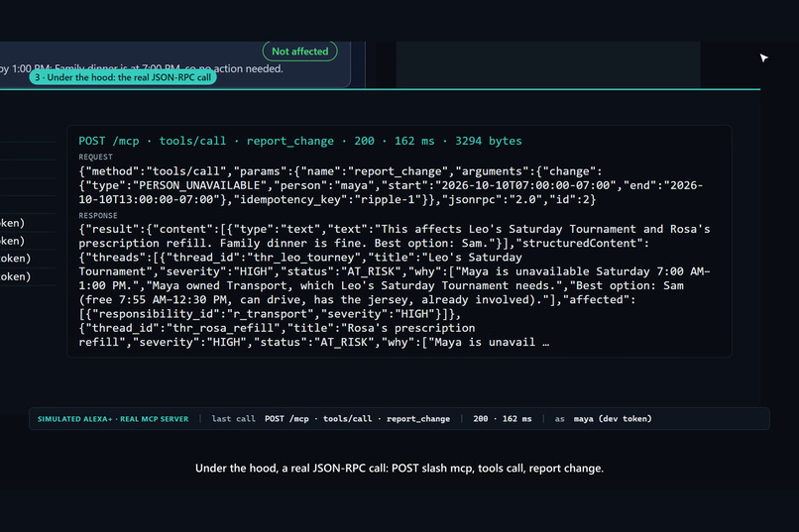Click the green "Not affected" badge
The image size is (799, 532).
299,52
